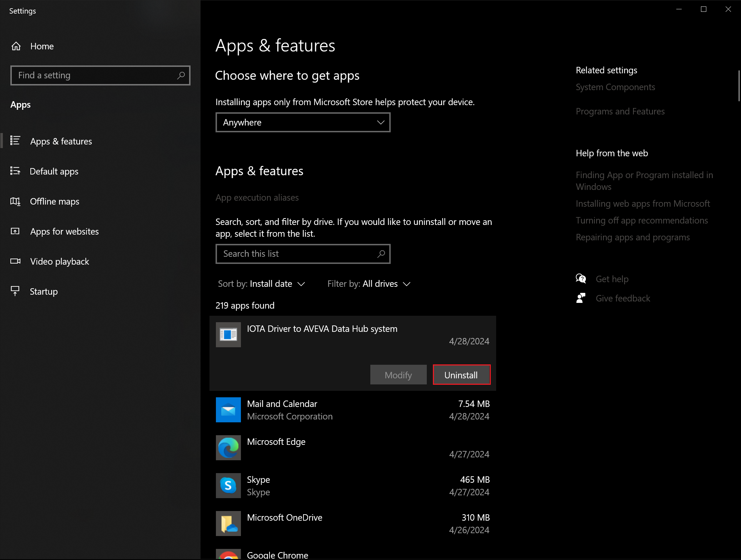Select the Microsoft Edge app row
The width and height of the screenshot is (741, 560).
(353, 448)
